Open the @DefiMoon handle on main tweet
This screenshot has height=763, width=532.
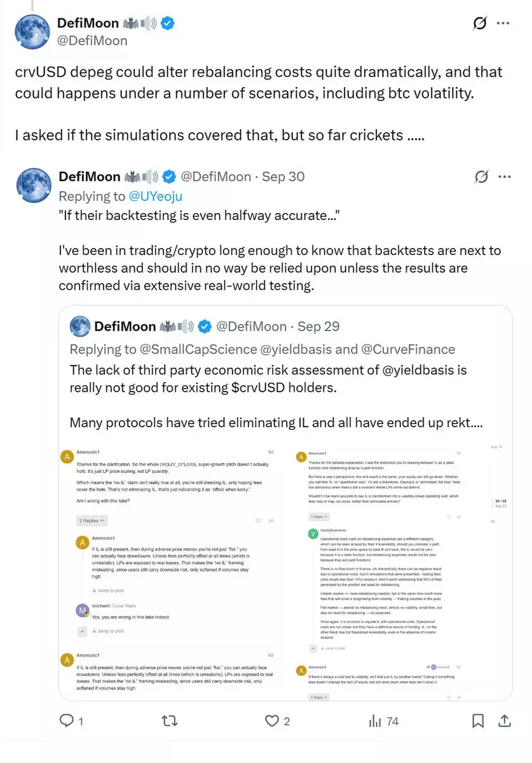click(x=92, y=41)
